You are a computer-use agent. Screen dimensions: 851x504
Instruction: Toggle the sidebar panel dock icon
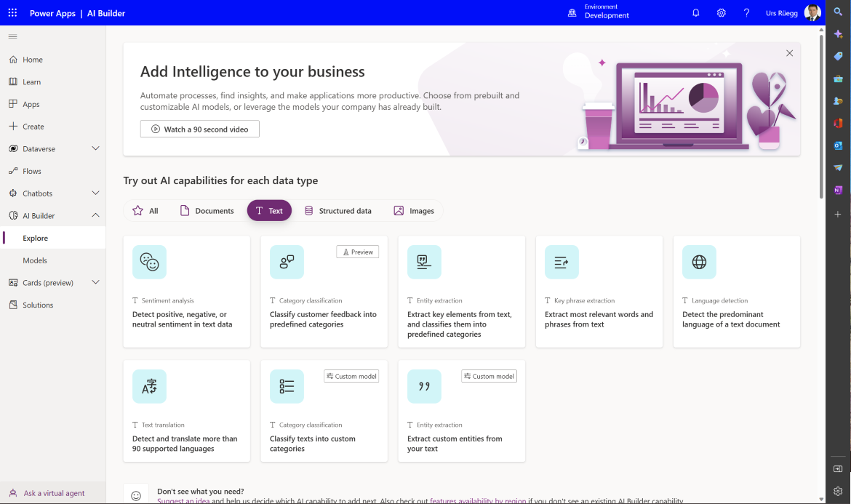coord(838,469)
